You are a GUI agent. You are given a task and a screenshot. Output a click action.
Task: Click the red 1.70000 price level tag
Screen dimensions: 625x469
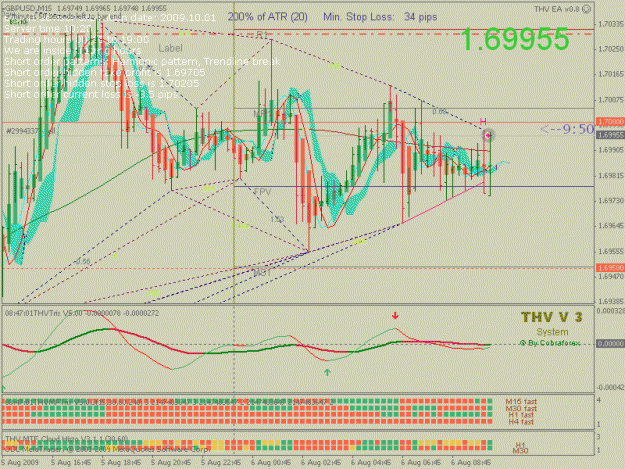610,122
